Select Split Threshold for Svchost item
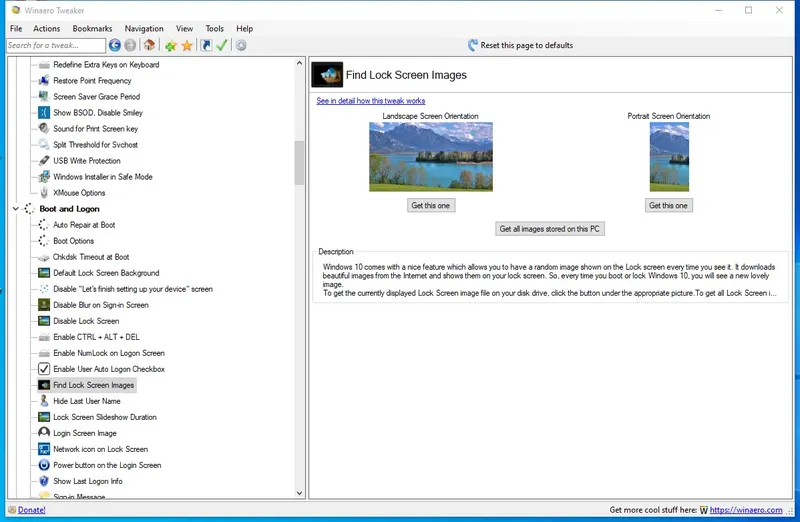Image resolution: width=800 pixels, height=522 pixels. click(95, 145)
